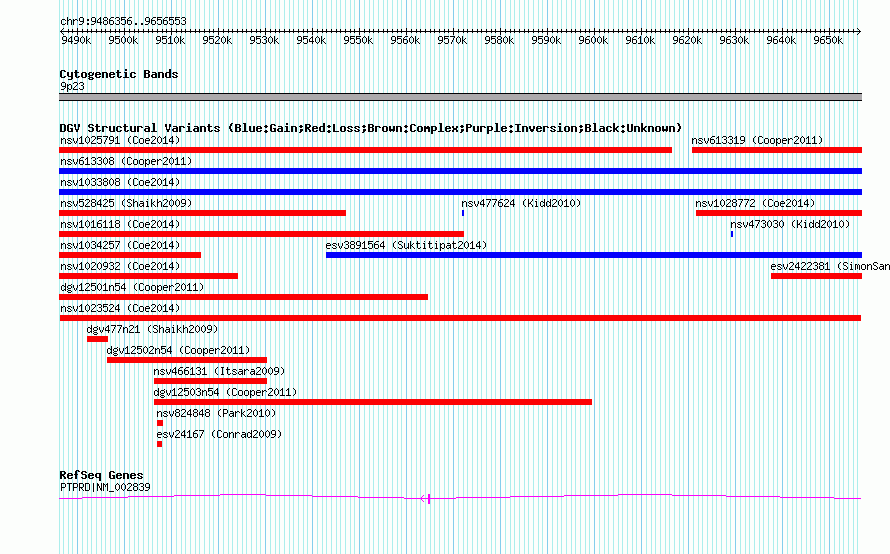The height and width of the screenshot is (554, 890).
Task: Click red bar of nsv466131
Action: [211, 381]
